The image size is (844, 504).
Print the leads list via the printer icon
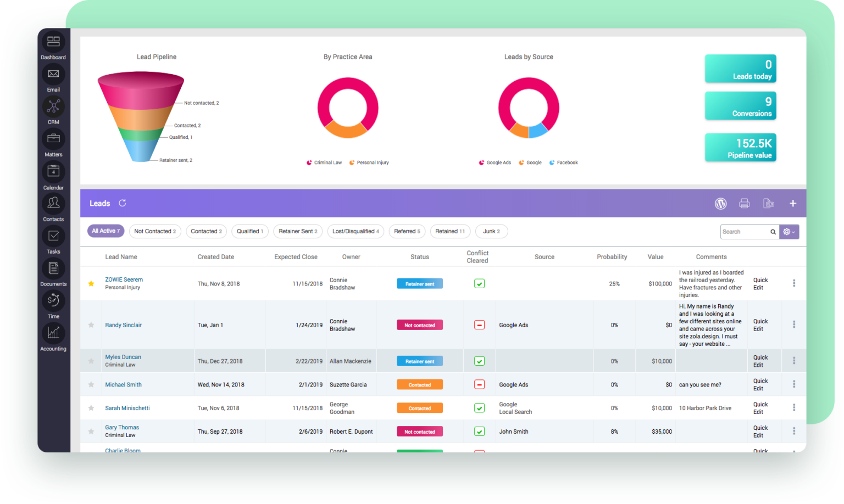pyautogui.click(x=745, y=203)
